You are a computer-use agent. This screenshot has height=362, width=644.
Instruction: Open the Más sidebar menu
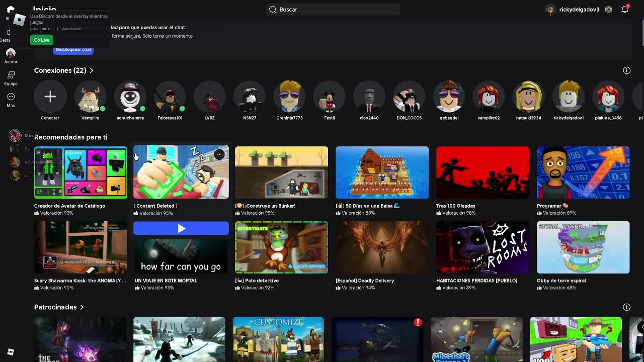11,100
